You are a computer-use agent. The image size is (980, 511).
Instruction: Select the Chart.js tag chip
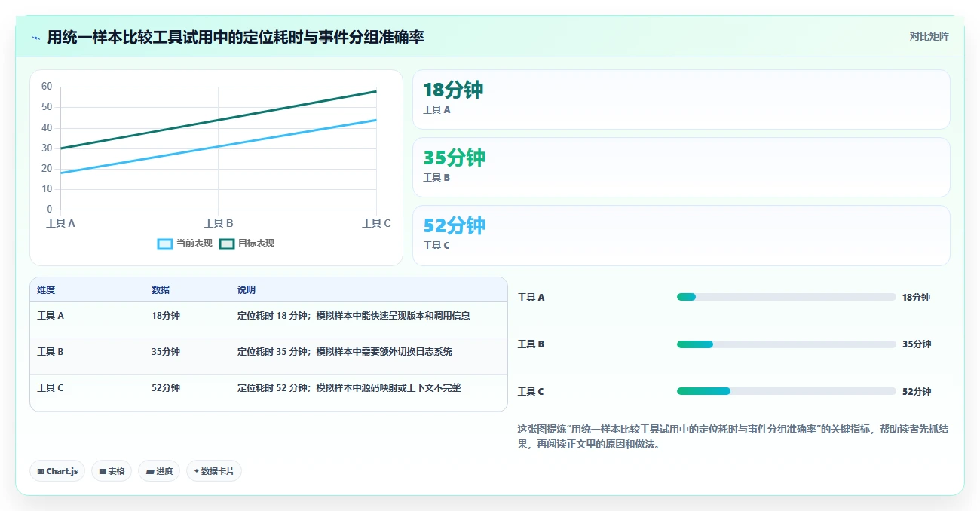tap(57, 471)
